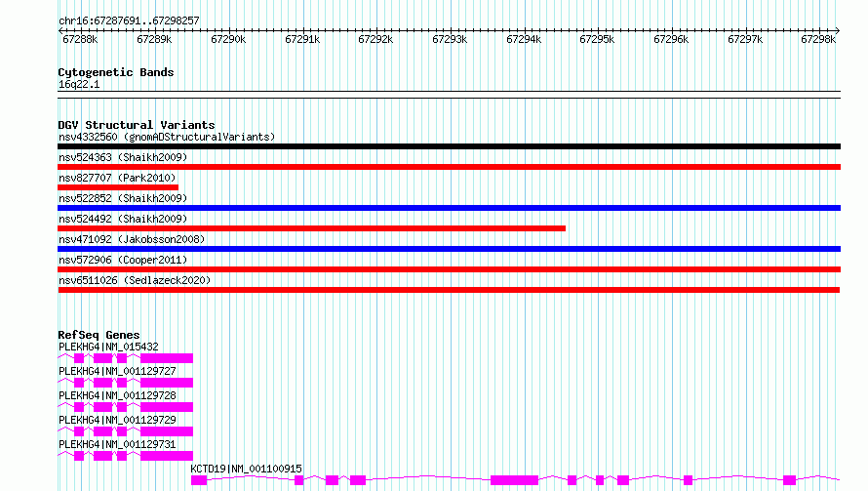
Task: Select the gene model under PLEKHG4|NM_001129727
Action: click(x=125, y=383)
